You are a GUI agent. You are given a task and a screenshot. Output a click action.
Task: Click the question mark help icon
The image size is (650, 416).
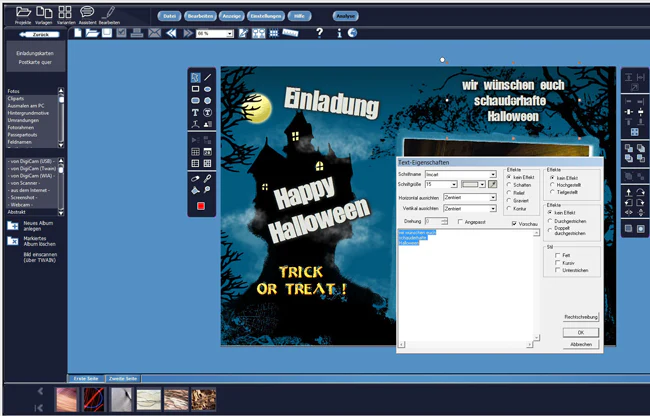319,33
